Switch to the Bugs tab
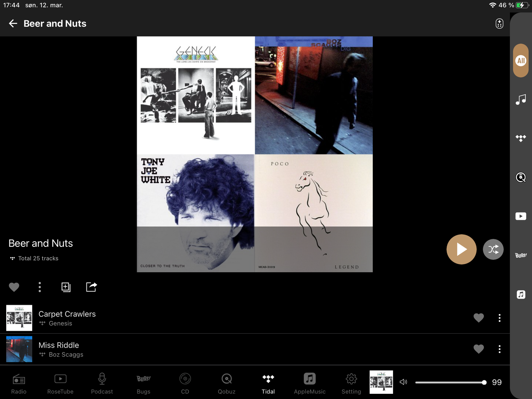This screenshot has height=399, width=532. [x=143, y=383]
